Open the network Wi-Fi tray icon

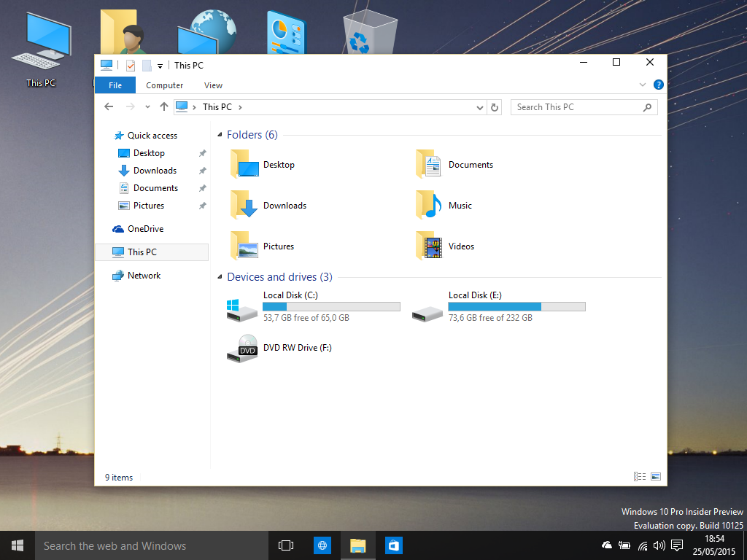tap(642, 545)
